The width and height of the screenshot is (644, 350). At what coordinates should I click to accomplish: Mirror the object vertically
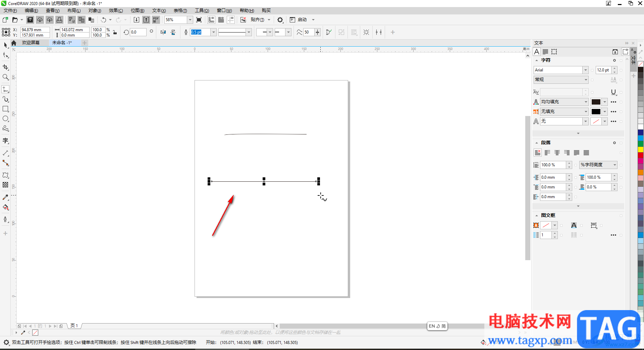[x=173, y=32]
